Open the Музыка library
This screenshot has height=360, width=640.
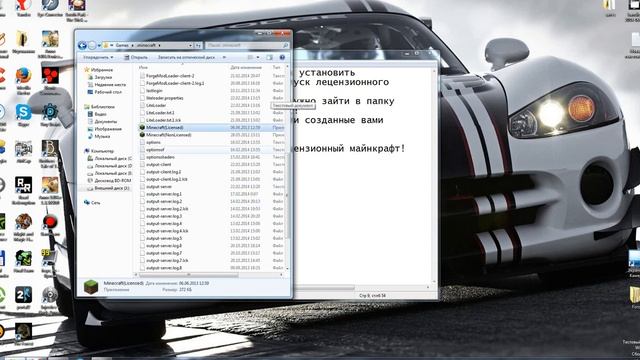[x=99, y=136]
